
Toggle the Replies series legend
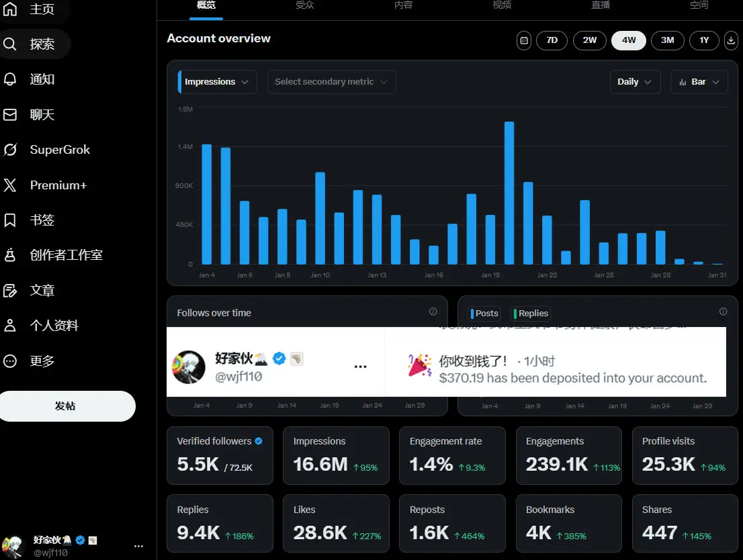(530, 313)
